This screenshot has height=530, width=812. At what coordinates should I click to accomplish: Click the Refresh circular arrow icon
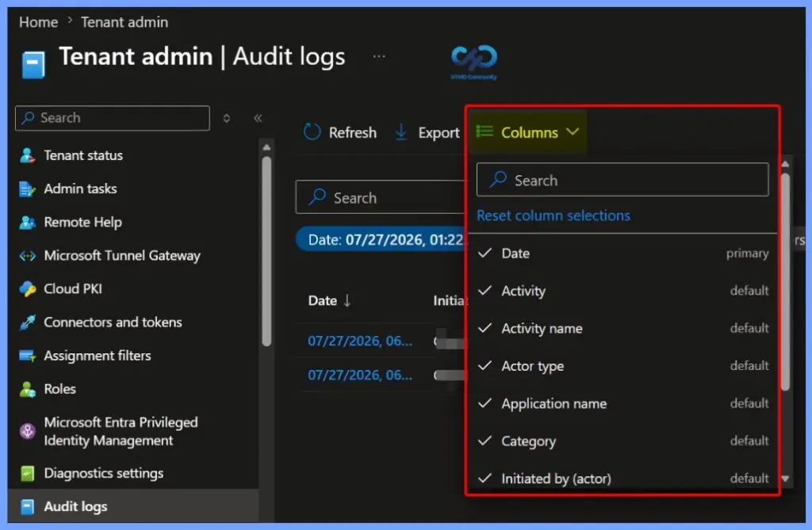point(312,132)
